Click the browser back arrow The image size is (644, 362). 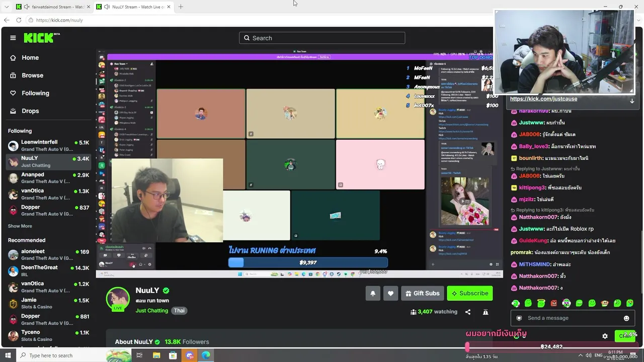coord(7,20)
